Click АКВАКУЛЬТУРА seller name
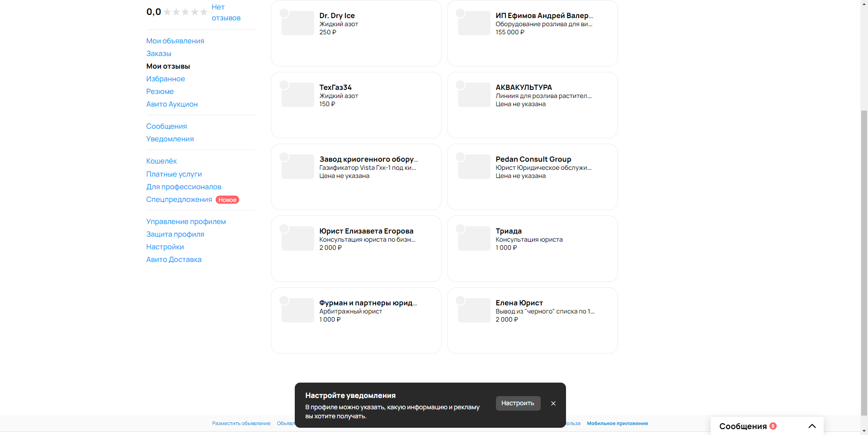 click(524, 88)
